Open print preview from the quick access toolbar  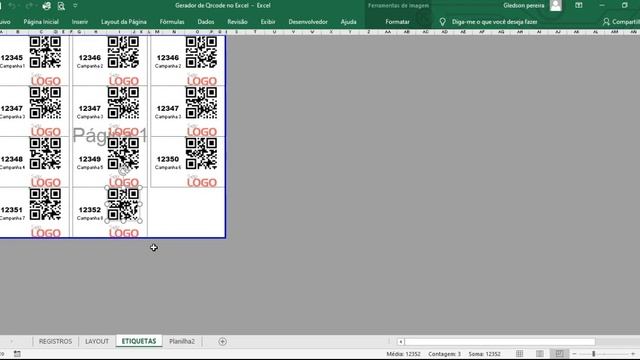pos(61,6)
